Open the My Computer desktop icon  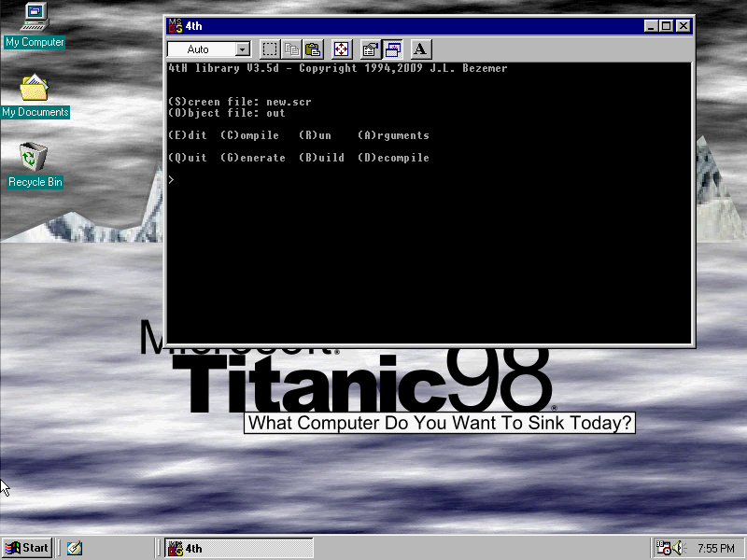35,25
